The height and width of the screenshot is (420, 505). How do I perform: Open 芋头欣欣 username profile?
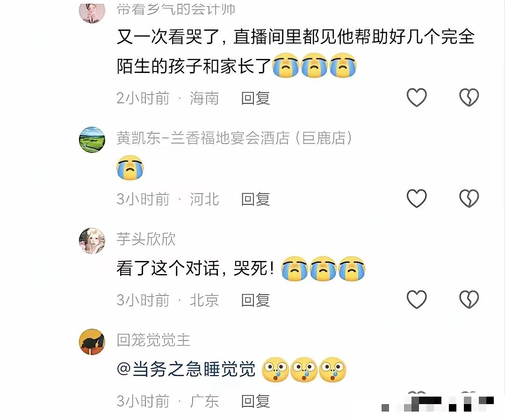click(146, 239)
